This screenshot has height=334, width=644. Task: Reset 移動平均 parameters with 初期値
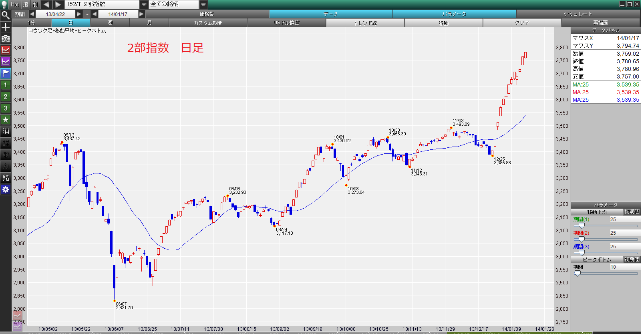632,212
